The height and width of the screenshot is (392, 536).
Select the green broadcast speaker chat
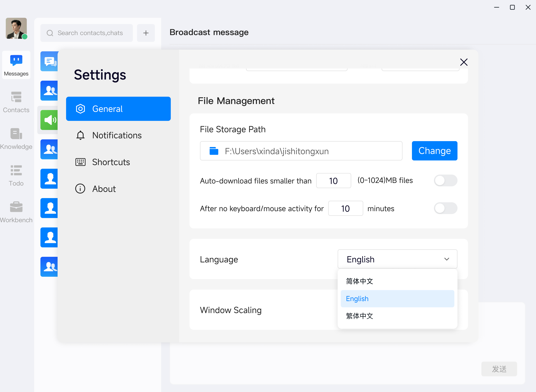(49, 120)
